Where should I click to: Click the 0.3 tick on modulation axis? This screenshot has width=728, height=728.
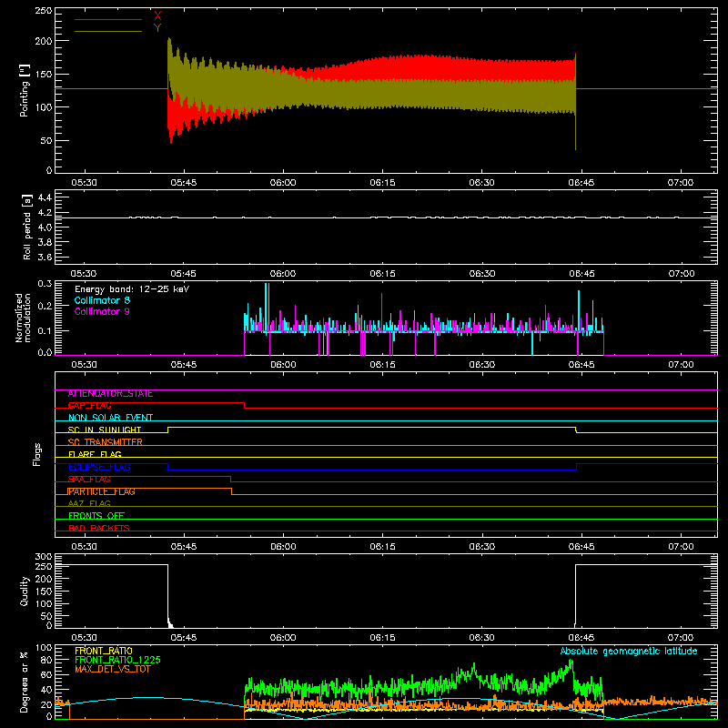(45, 283)
